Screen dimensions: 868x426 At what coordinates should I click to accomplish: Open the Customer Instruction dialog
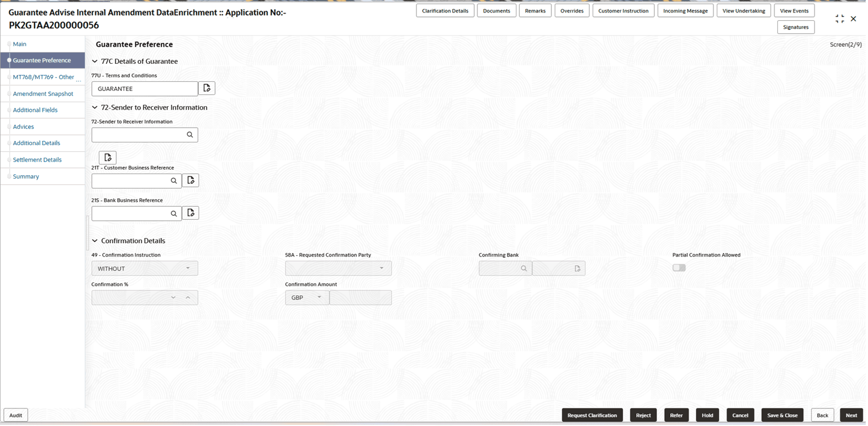(x=623, y=10)
